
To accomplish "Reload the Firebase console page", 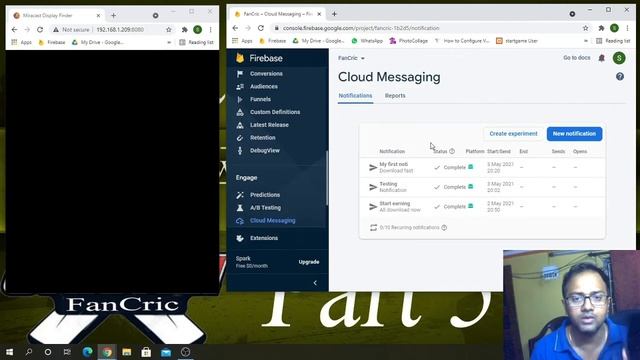I will (261, 28).
